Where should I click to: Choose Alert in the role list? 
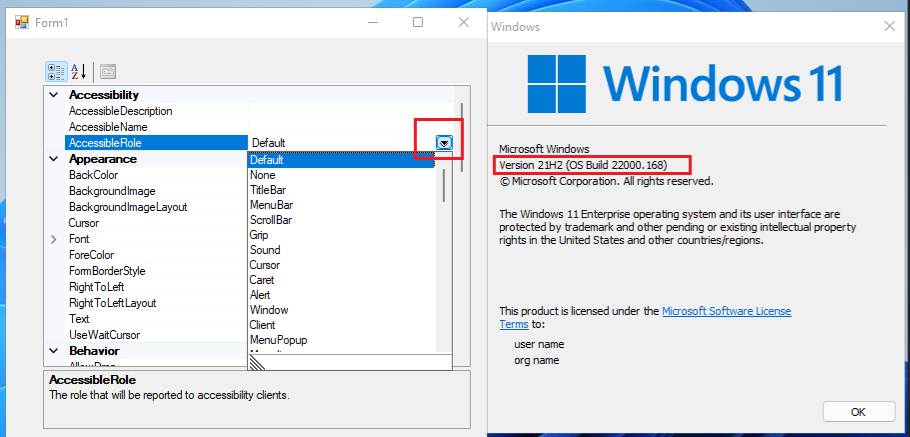[341, 295]
